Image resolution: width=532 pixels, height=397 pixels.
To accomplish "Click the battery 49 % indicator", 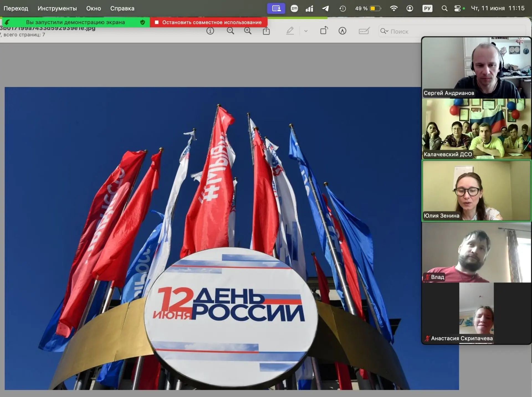I will pyautogui.click(x=368, y=8).
